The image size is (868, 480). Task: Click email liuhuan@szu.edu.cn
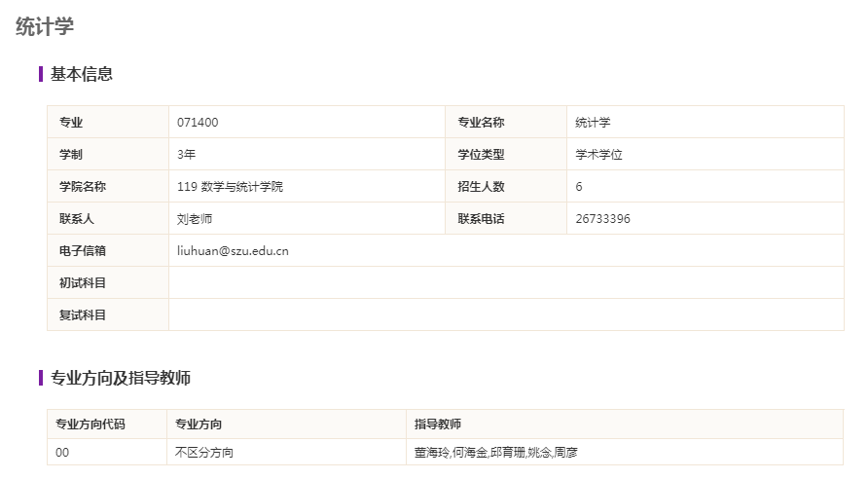coord(233,251)
